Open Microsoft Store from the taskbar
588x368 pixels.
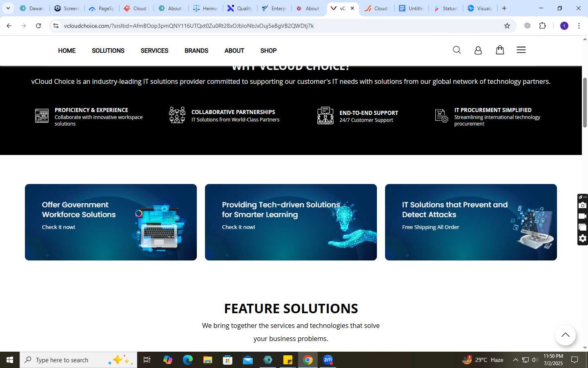(228, 360)
